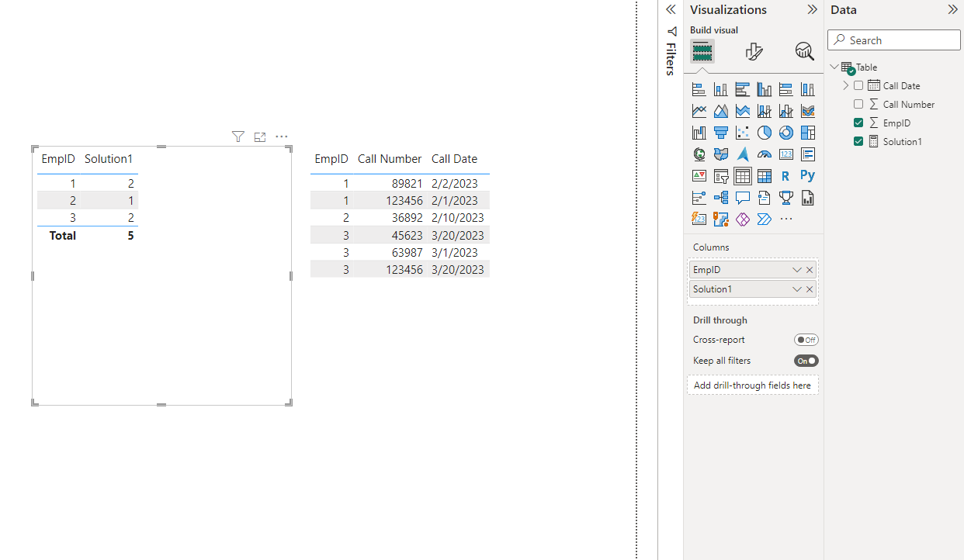Screen dimensions: 964x560
Task: Switch to Analytics tab
Action: click(x=804, y=51)
